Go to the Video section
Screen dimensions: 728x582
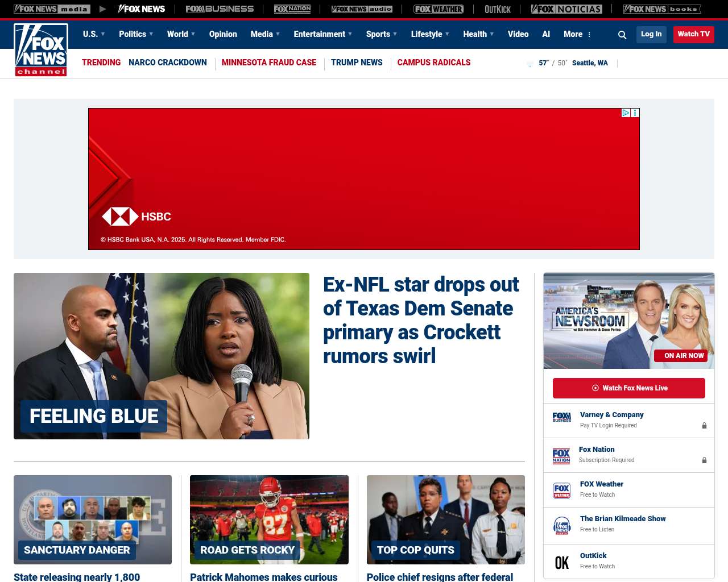pos(518,34)
